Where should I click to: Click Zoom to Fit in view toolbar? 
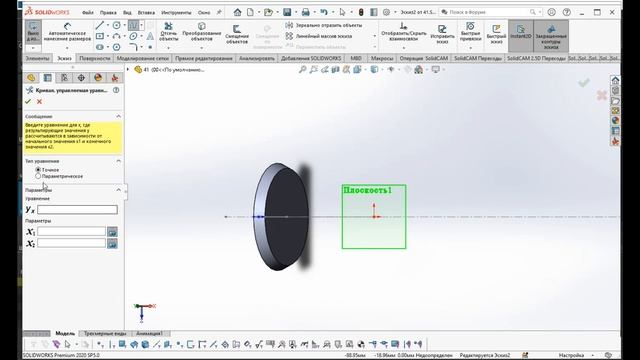coord(302,69)
